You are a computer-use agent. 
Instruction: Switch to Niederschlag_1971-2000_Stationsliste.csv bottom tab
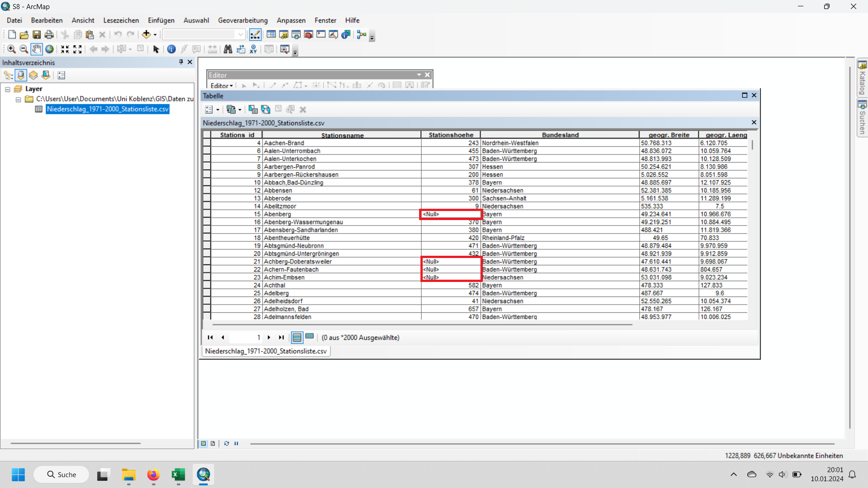(x=266, y=351)
